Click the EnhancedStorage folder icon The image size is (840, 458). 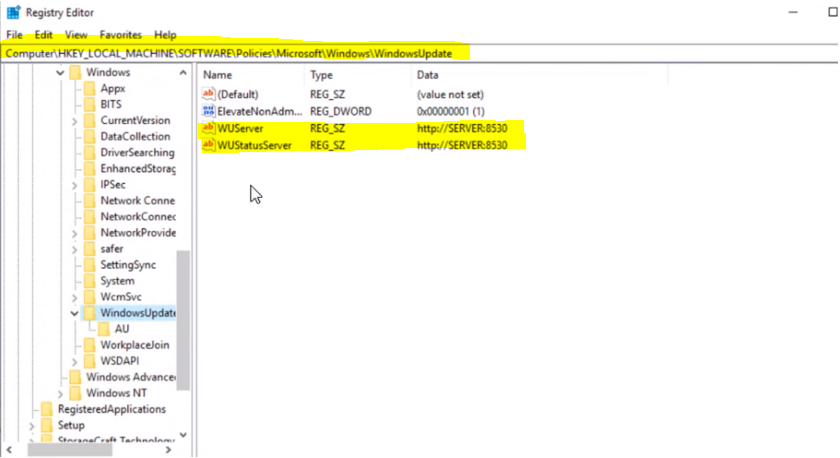pyautogui.click(x=90, y=168)
